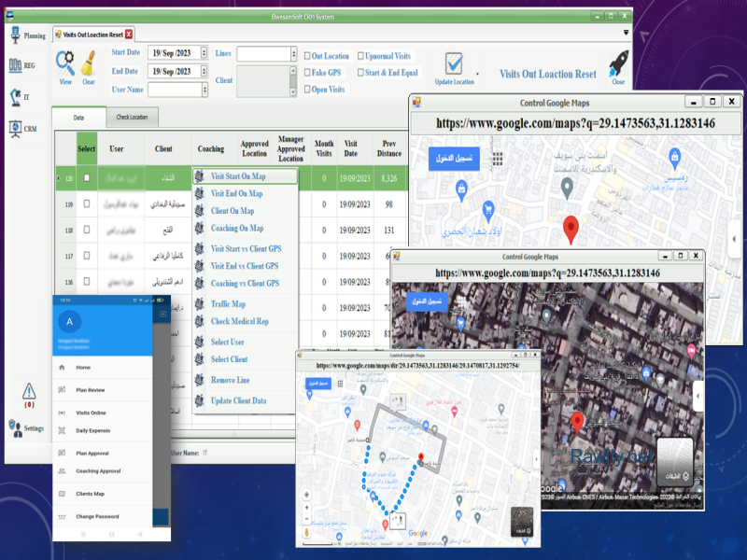Tick the Select checkbox in row 119
The height and width of the screenshot is (560, 747).
tap(87, 203)
